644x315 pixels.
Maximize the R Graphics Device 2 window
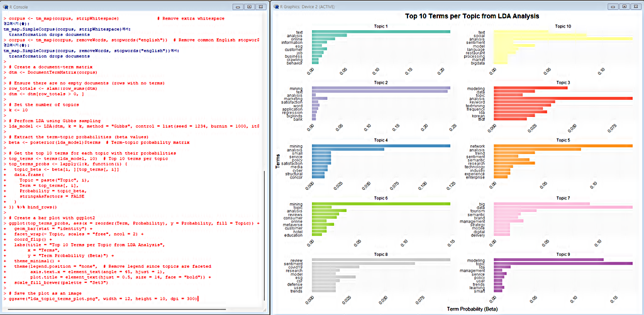click(625, 6)
